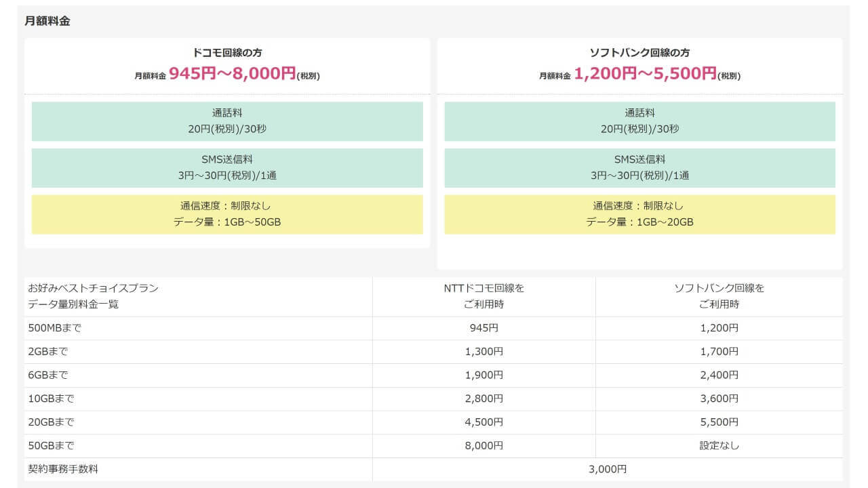Click the 月額料金 section heading

tap(47, 21)
